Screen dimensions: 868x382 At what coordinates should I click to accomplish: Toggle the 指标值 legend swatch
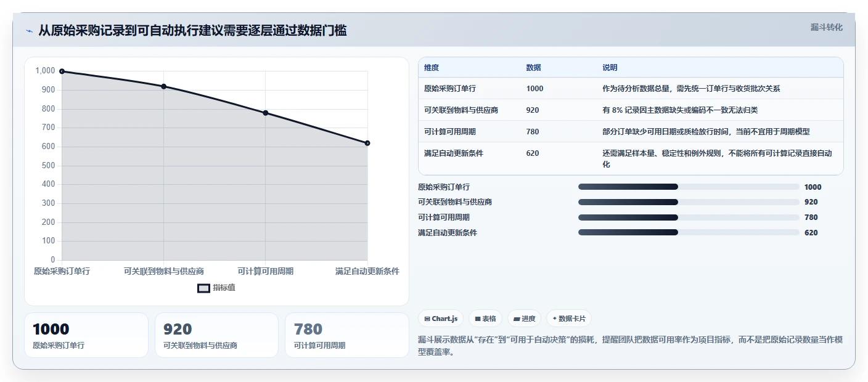203,288
